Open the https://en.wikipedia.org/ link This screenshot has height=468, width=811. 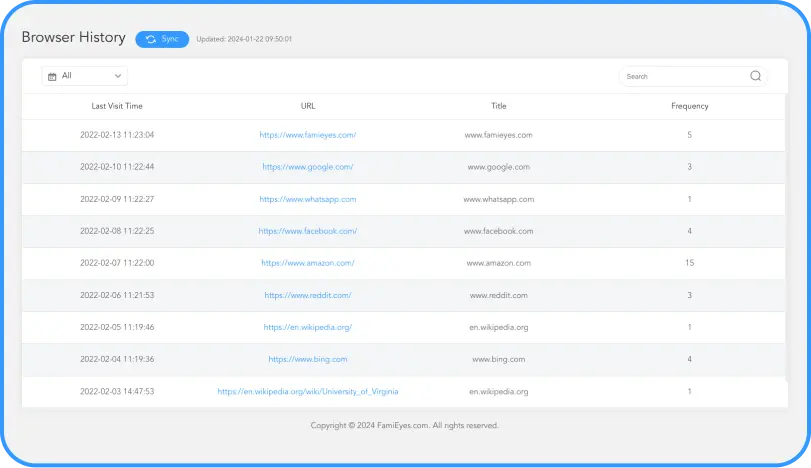[x=308, y=327]
